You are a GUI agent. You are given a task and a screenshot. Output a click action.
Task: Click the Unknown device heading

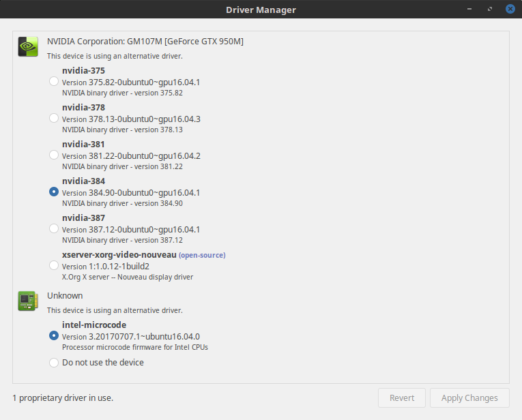coord(65,296)
